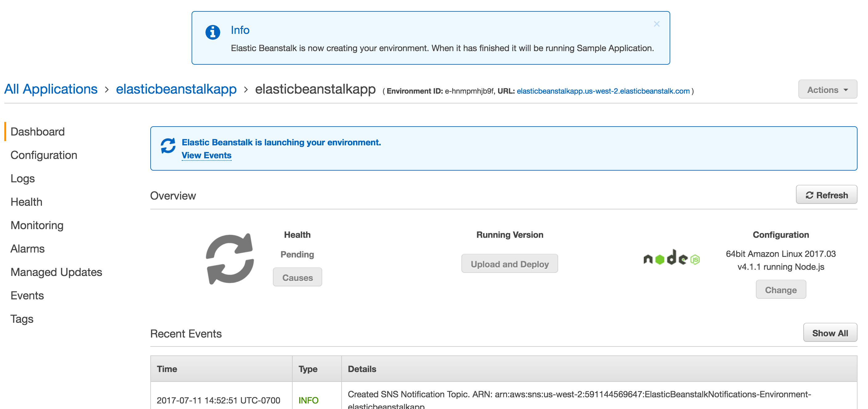Click the refresh arrows icon inside Refresh button
Viewport: 868px width, 409px height.
point(810,195)
